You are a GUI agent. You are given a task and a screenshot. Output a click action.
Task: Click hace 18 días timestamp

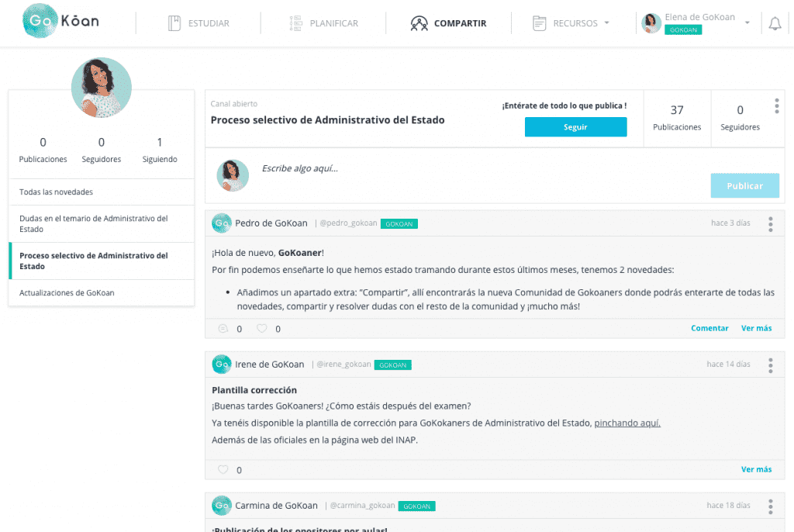[x=728, y=506]
